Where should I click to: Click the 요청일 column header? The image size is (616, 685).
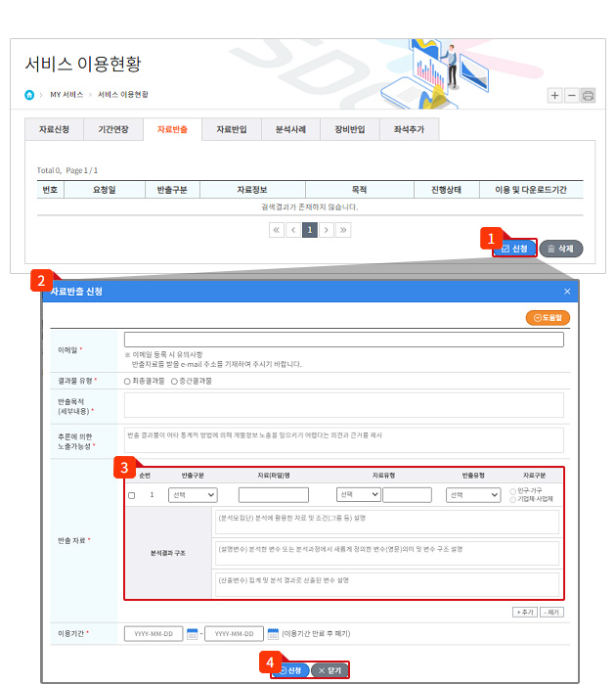(x=105, y=190)
